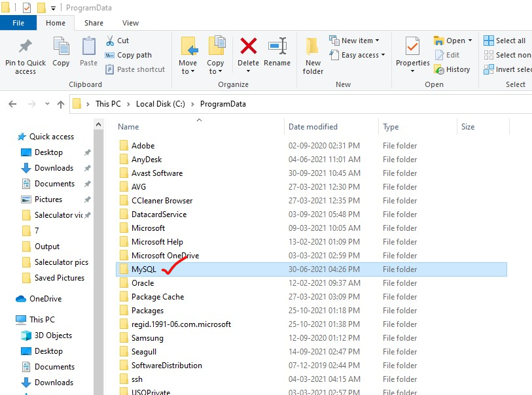Select the SoftwareDistribution folder
Viewport: 532px width, 395px height.
(311, 366)
